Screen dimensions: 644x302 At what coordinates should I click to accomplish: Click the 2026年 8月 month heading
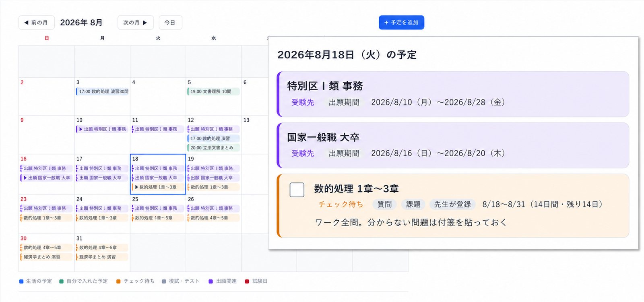81,23
